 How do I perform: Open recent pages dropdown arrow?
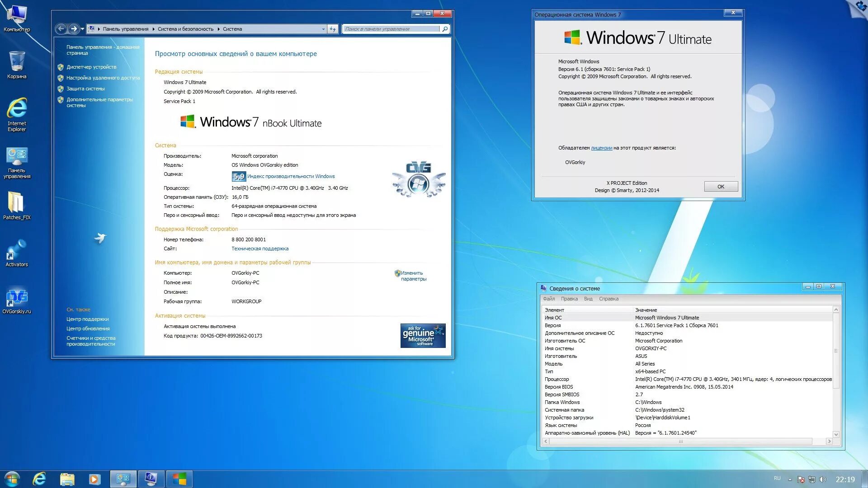tap(82, 29)
